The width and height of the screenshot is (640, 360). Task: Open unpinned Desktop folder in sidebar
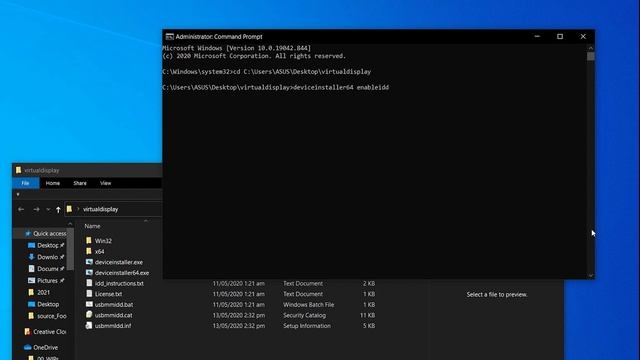click(48, 304)
